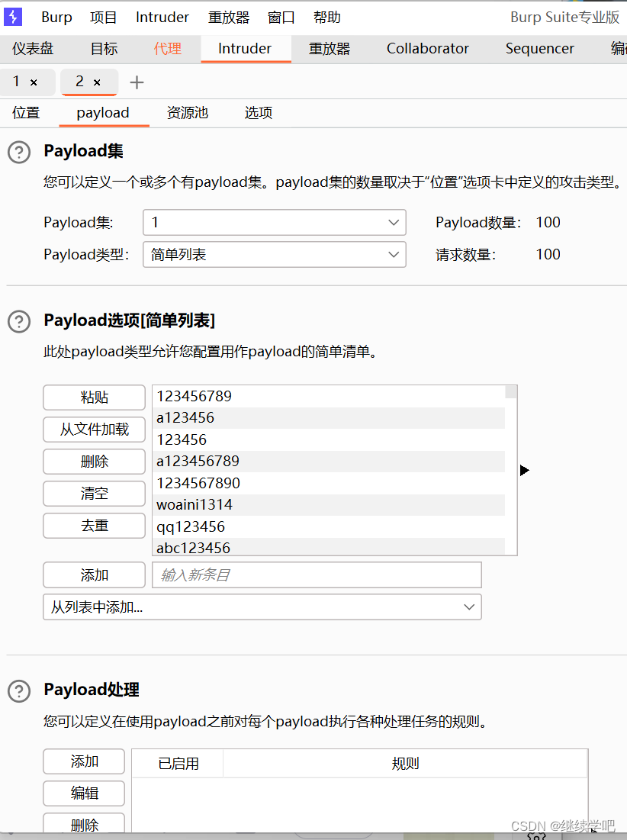Screen dimensions: 627x840
Task: Add a new Intruder tab with plus
Action: tap(137, 82)
